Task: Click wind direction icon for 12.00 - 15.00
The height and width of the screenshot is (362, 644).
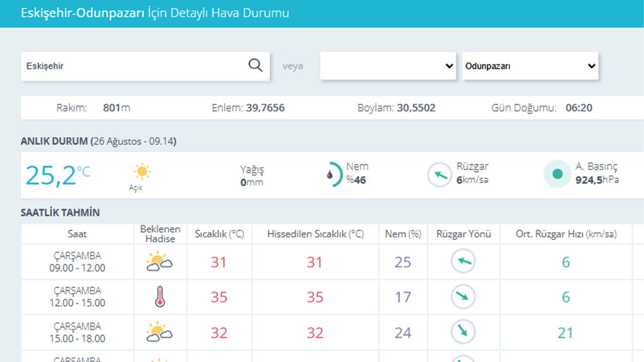Action: pyautogui.click(x=463, y=297)
